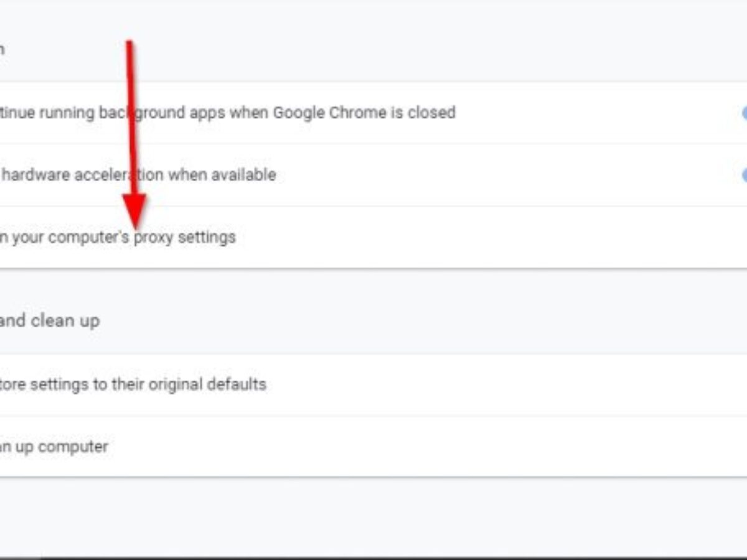Click the words 'Google Chrome is closed'
This screenshot has height=560, width=747.
pos(364,113)
